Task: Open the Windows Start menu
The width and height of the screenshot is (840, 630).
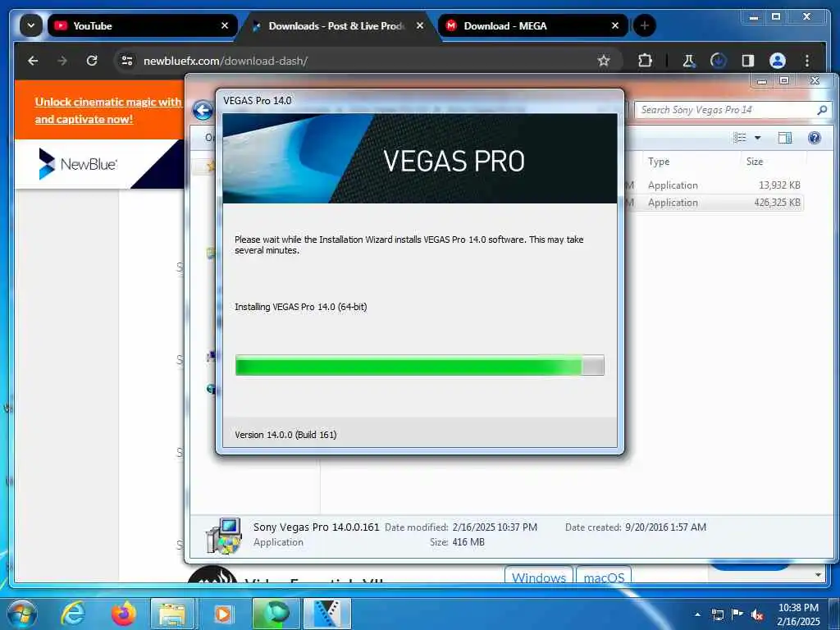Action: [21, 614]
